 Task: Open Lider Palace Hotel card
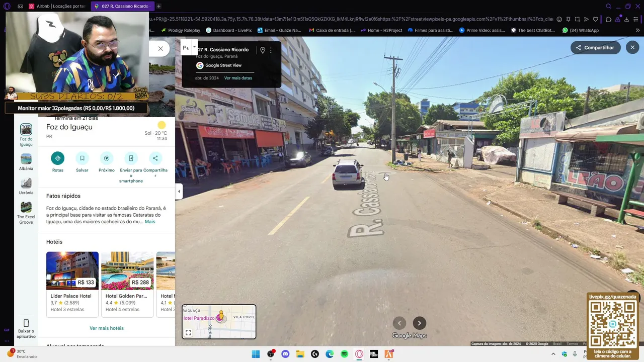(72, 284)
